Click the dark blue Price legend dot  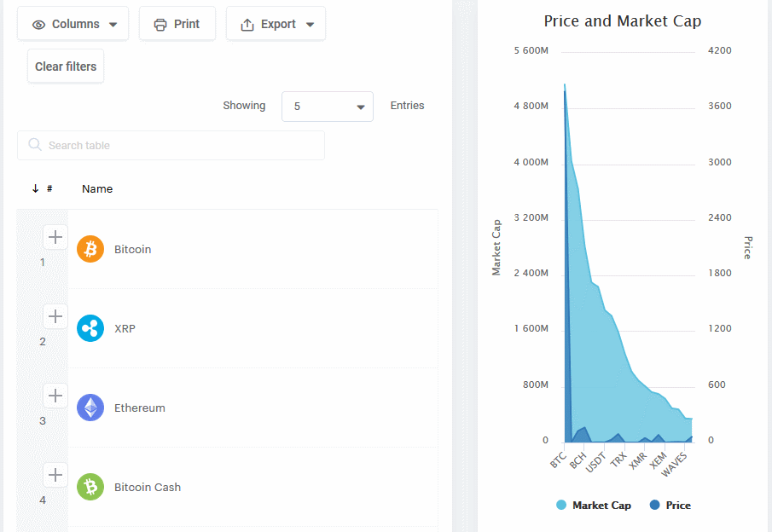point(655,505)
